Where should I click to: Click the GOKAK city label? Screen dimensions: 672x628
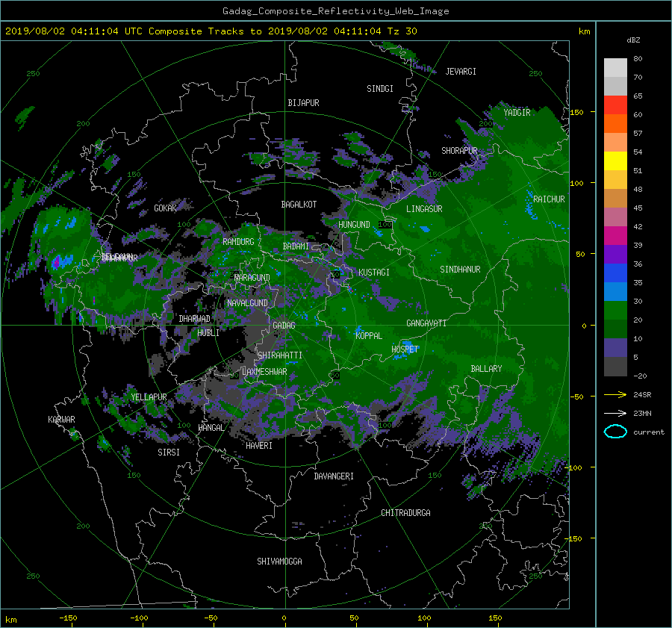(166, 208)
